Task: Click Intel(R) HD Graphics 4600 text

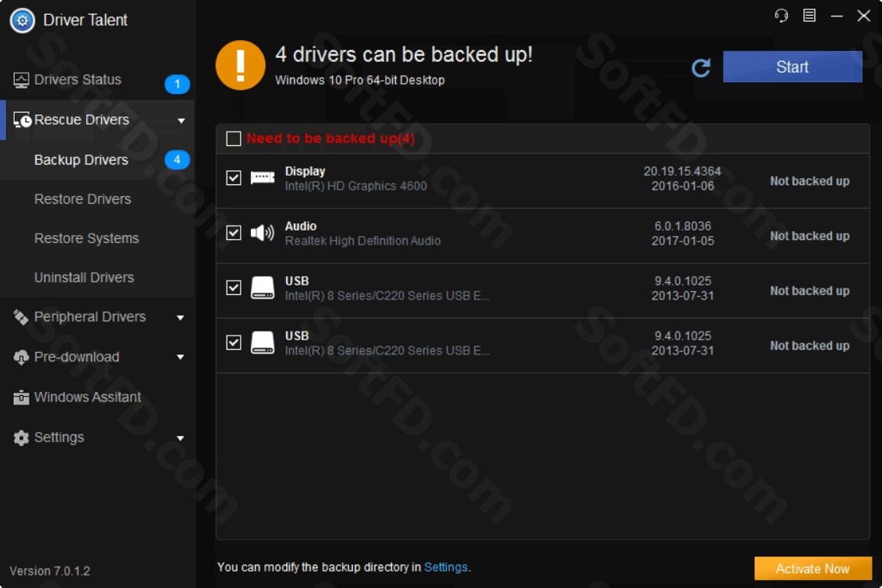Action: [x=355, y=187]
